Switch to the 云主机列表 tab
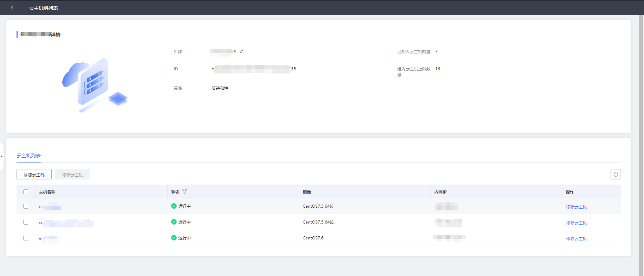Viewport: 644px width, 276px height. (29, 156)
